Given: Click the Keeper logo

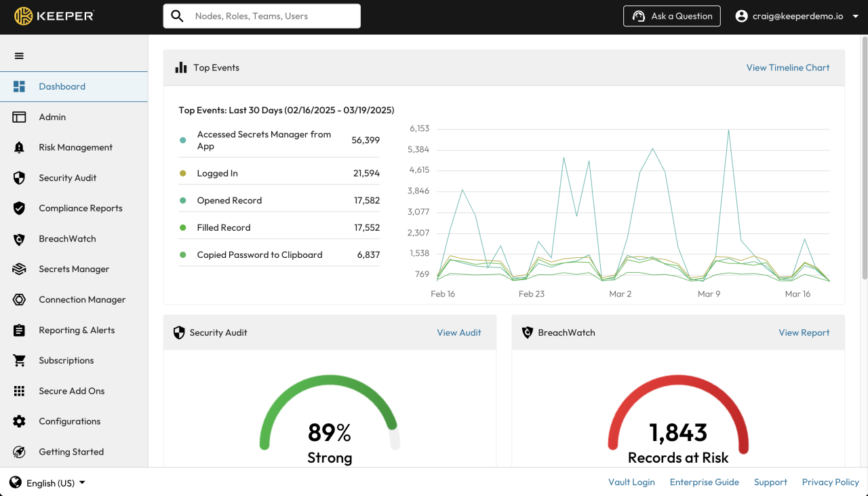Looking at the screenshot, I should coord(54,16).
